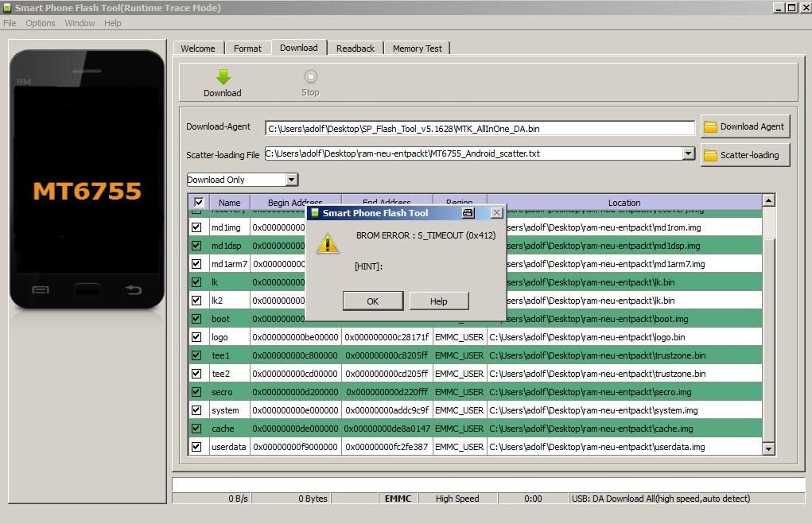Click the MT6755 label on phone image
812x524 pixels.
(87, 191)
